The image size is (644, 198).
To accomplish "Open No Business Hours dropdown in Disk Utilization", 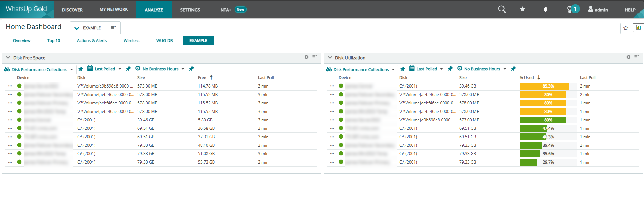I will [x=482, y=69].
